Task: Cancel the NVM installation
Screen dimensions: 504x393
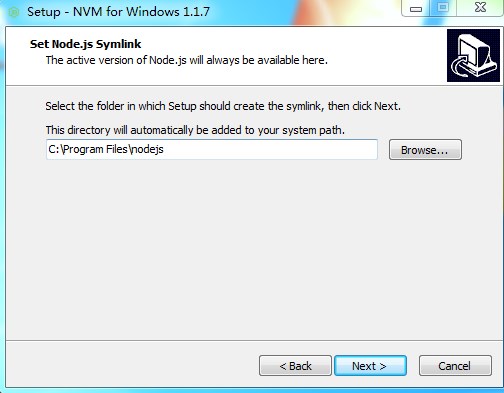Action: 455,366
